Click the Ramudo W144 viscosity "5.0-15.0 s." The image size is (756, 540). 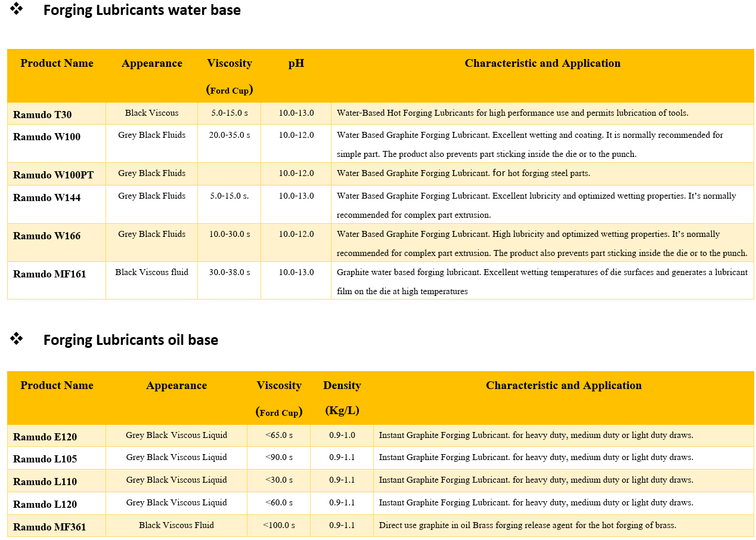click(x=230, y=196)
